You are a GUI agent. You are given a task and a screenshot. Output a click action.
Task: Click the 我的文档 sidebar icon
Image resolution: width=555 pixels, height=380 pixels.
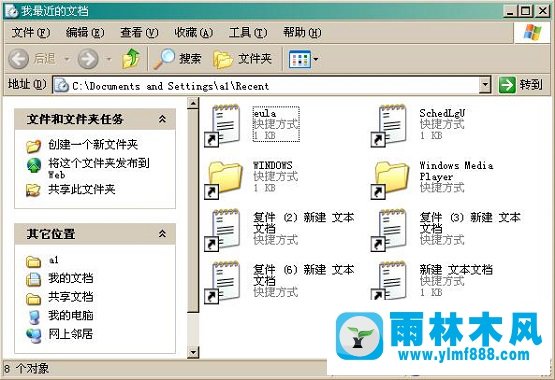point(34,280)
